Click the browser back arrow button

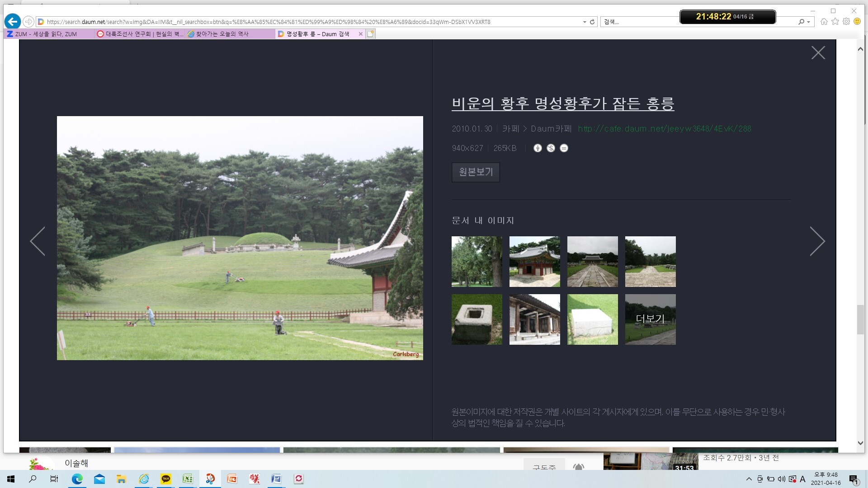click(13, 21)
